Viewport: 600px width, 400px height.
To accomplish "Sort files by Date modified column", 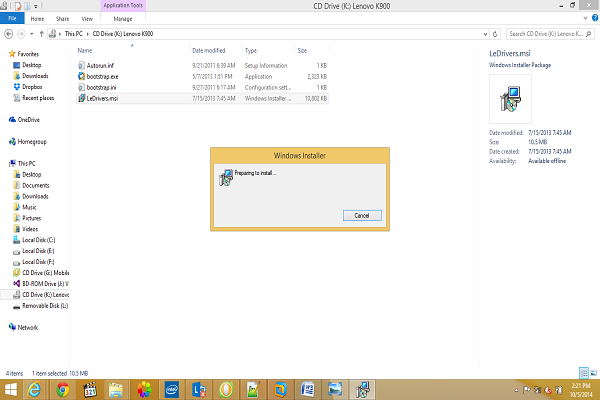I will click(209, 51).
